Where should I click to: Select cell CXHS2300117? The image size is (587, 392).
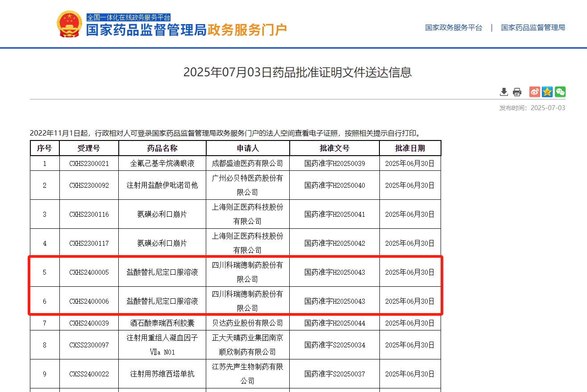pos(89,243)
